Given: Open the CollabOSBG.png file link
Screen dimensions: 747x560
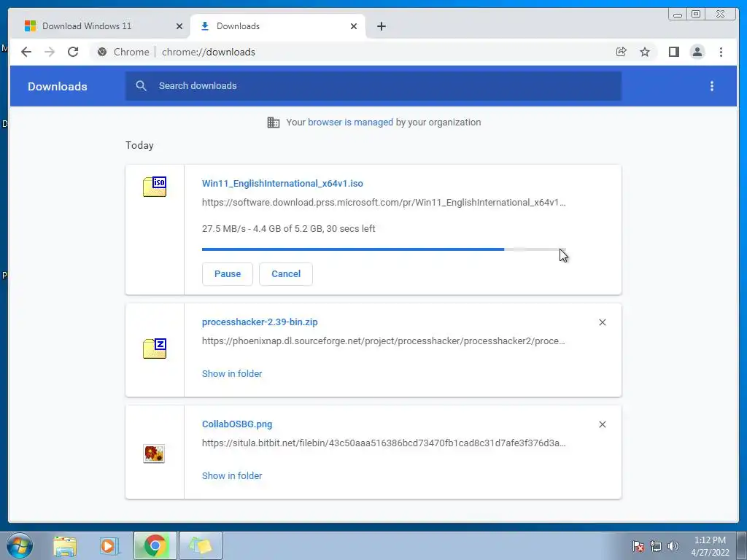Looking at the screenshot, I should click(x=237, y=424).
